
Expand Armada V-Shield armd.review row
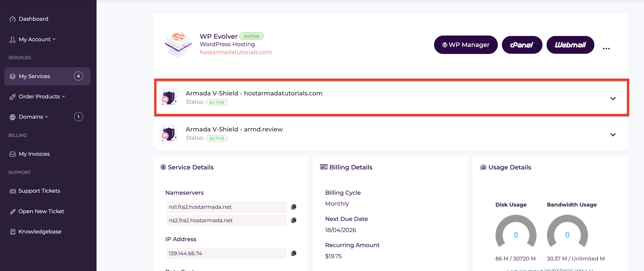pos(613,135)
